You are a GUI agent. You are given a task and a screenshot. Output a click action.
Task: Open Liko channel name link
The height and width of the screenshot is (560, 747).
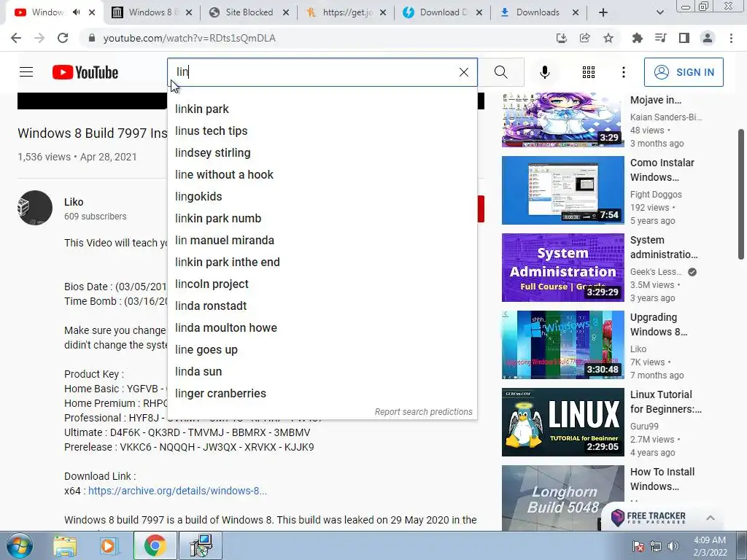click(x=74, y=202)
